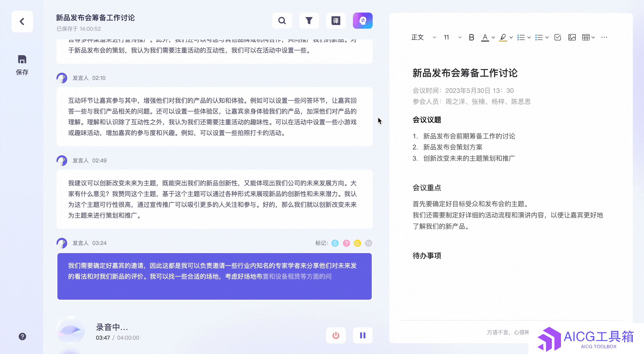Click the 已保存于 14:00:52 status text
This screenshot has height=354, width=644.
click(x=78, y=29)
